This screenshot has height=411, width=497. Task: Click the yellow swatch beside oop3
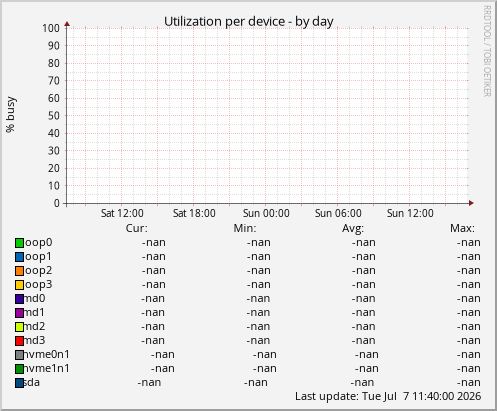coord(19,285)
